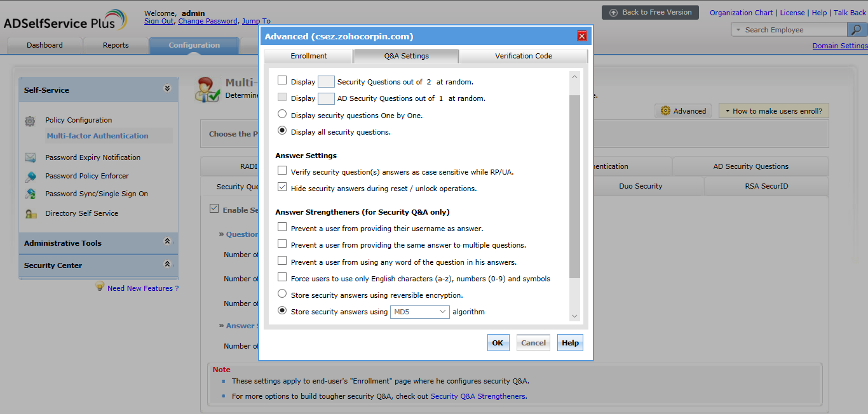Screen dimensions: 868x414
Task: Open the Configuration tab
Action: (x=194, y=45)
